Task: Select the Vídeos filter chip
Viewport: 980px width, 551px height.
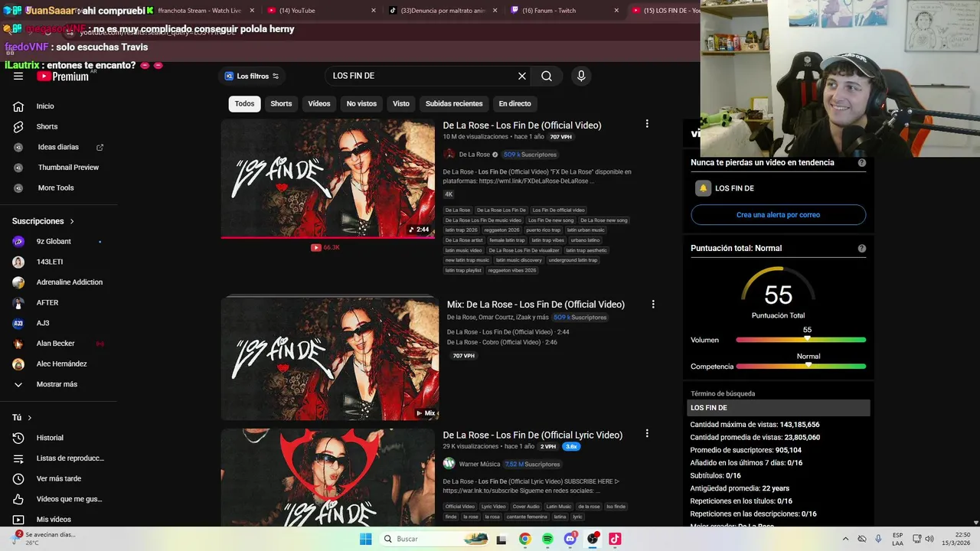Action: click(x=319, y=103)
